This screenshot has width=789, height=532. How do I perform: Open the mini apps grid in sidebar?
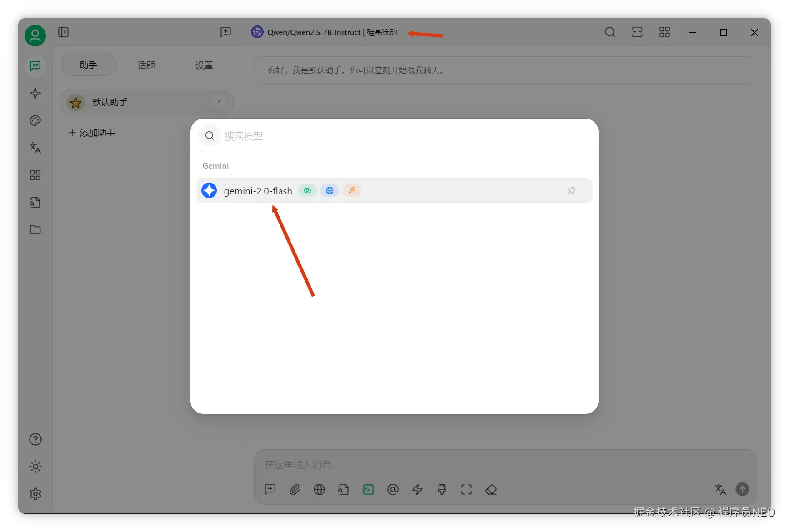(x=35, y=175)
